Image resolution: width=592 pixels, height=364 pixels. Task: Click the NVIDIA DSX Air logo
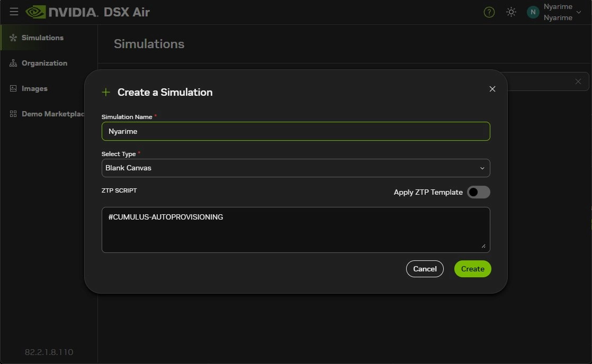tap(87, 12)
